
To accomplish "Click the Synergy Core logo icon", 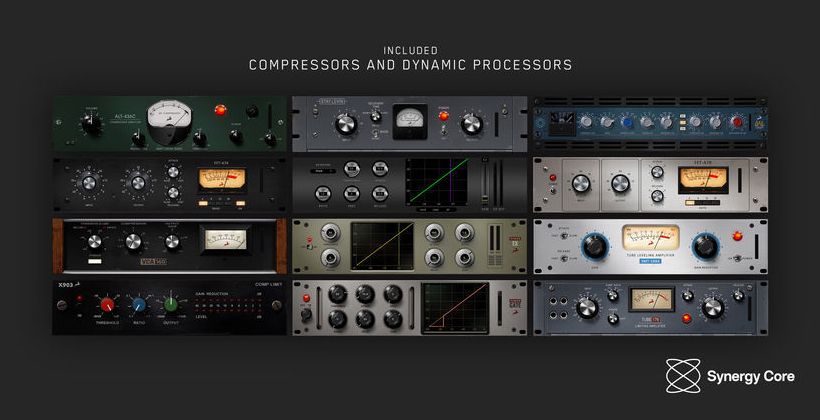I will pyautogui.click(x=682, y=376).
